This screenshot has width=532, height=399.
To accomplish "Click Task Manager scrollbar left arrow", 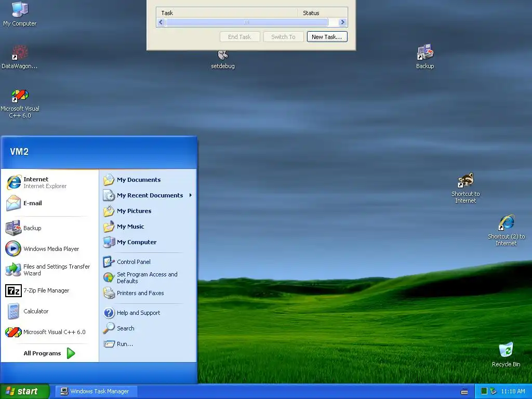I will click(x=161, y=22).
